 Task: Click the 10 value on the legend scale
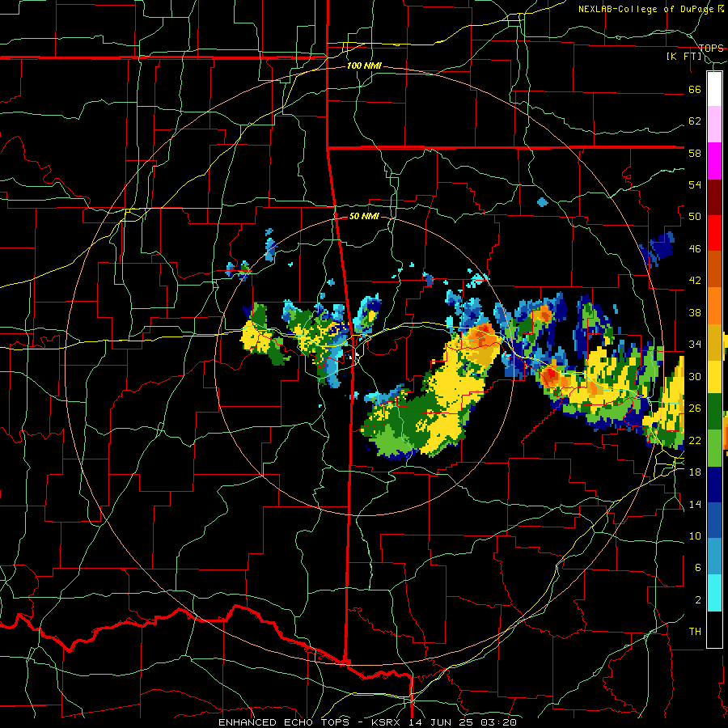[695, 535]
